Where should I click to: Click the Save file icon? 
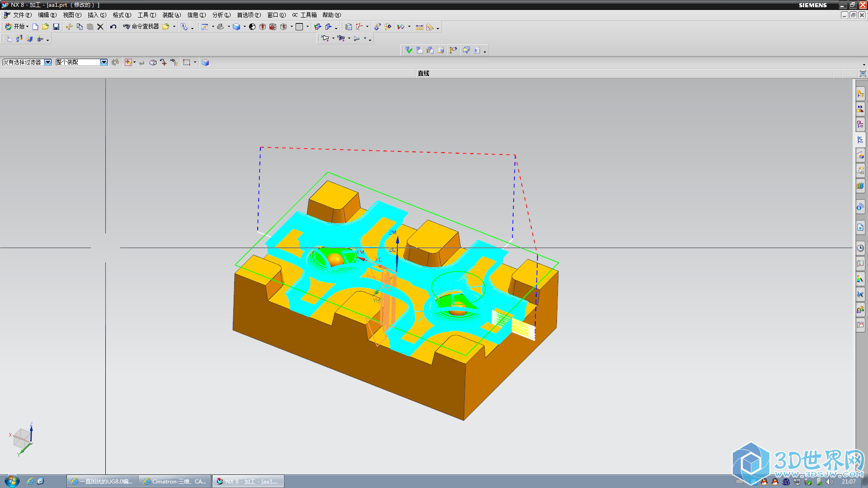click(x=56, y=27)
